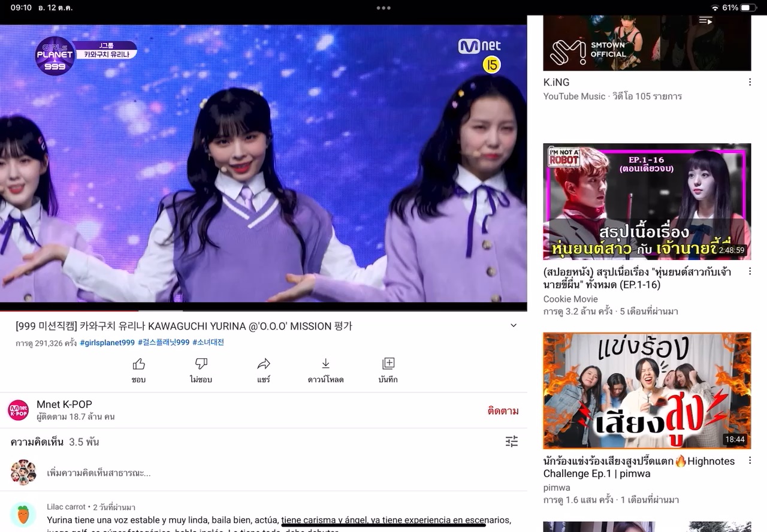Open the K.iNG playlist queue icon

(705, 21)
